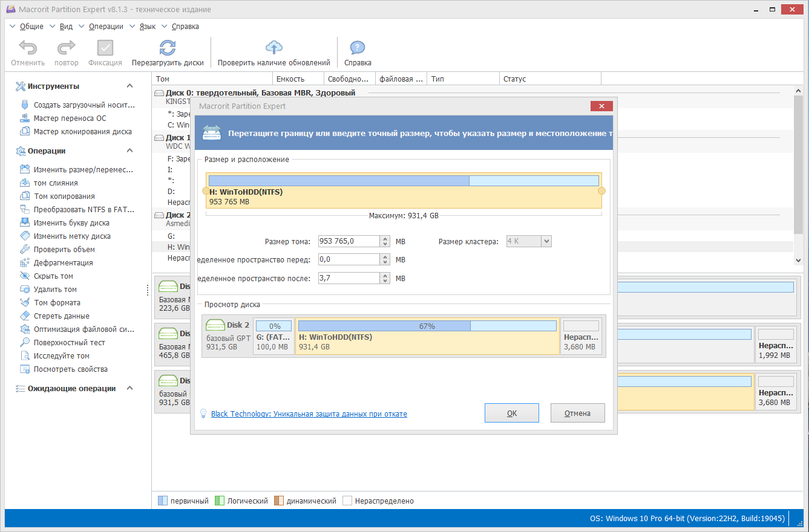Viewport: 809px width, 532px height.
Task: Open the Размер кластера dropdown
Action: (x=546, y=241)
